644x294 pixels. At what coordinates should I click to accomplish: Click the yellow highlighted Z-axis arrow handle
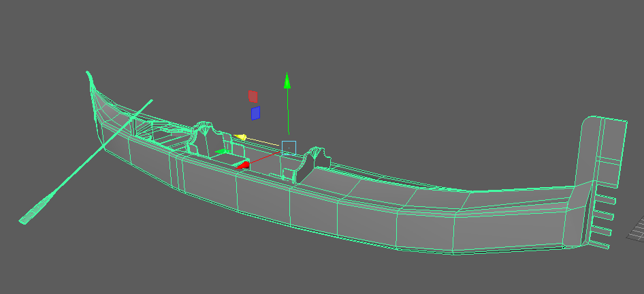[x=241, y=137]
